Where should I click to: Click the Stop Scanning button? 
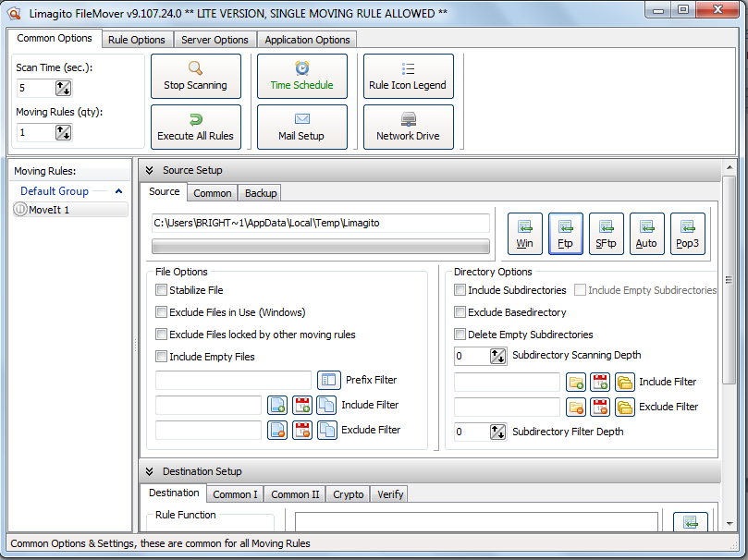195,76
